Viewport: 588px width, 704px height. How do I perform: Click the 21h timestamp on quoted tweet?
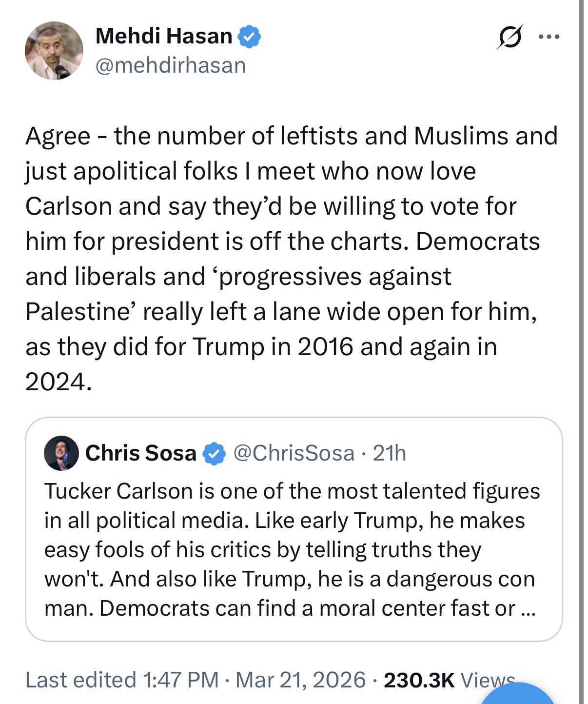tap(389, 453)
